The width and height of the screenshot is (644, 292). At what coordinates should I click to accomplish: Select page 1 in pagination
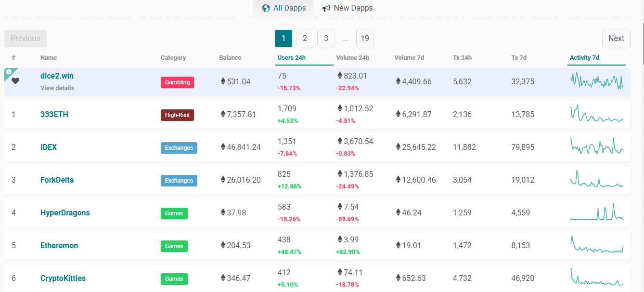pyautogui.click(x=283, y=39)
